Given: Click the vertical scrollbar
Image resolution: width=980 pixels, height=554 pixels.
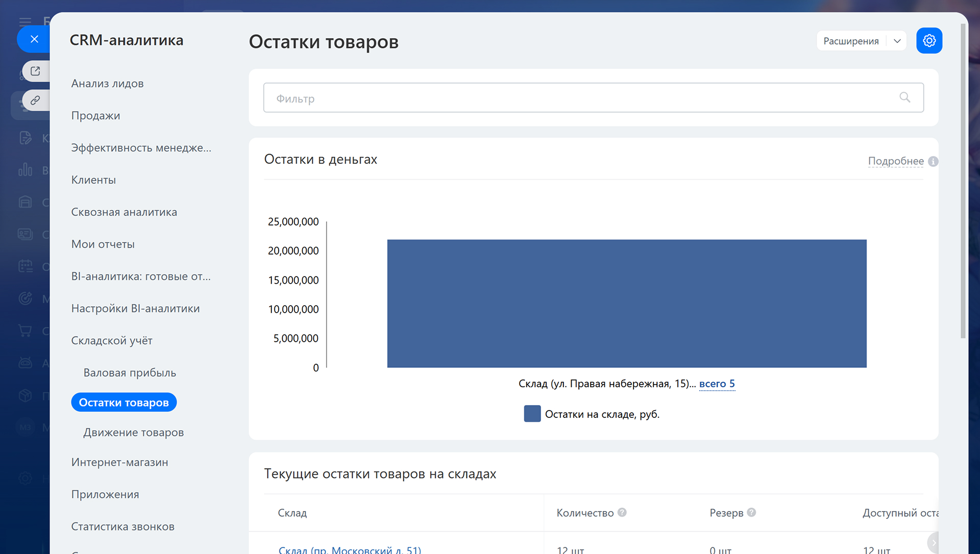Looking at the screenshot, I should click(x=963, y=181).
